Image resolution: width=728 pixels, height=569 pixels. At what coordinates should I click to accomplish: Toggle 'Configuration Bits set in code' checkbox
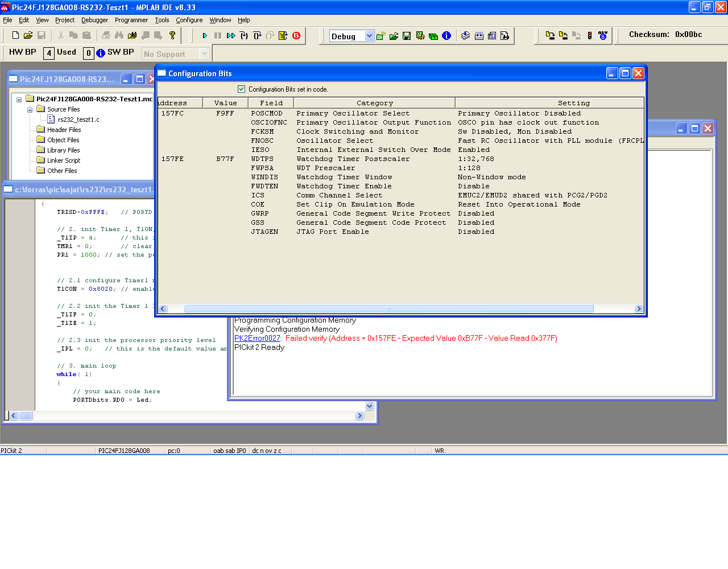point(242,89)
